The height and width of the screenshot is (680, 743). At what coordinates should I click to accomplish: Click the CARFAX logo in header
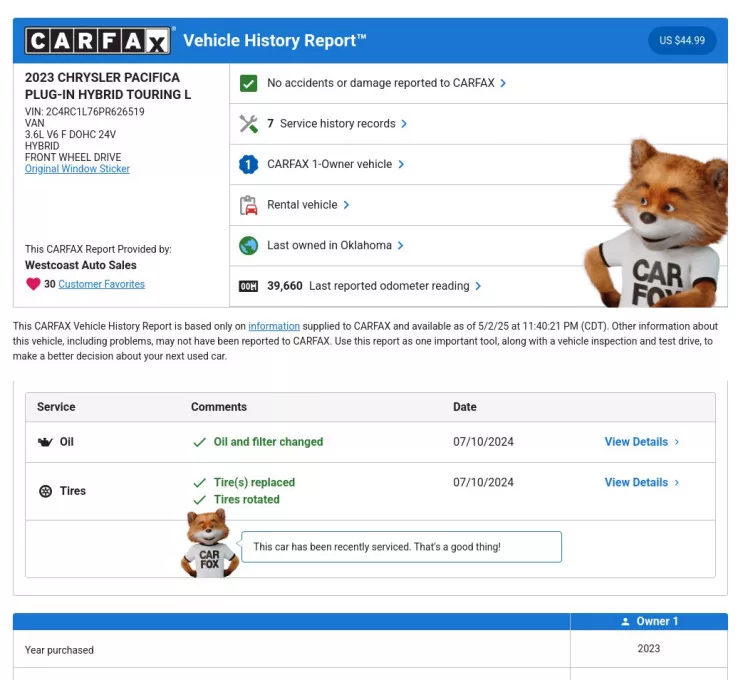click(98, 41)
